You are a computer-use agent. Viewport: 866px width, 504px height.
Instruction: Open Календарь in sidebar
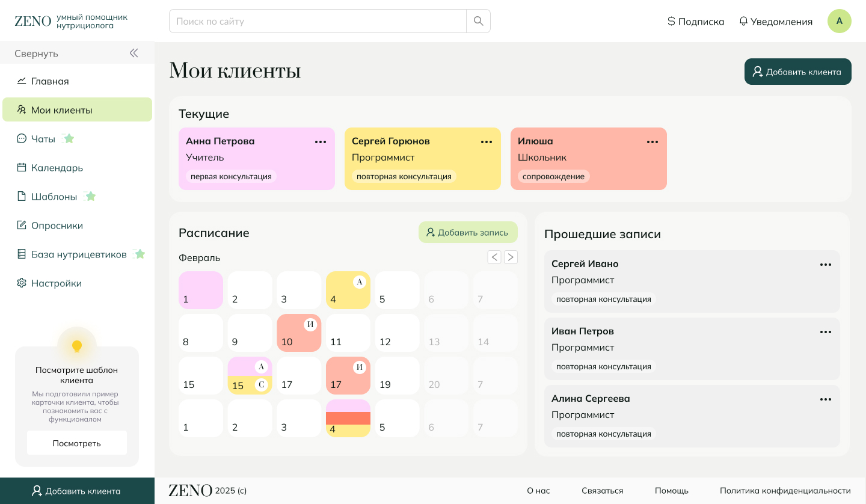[77, 168]
